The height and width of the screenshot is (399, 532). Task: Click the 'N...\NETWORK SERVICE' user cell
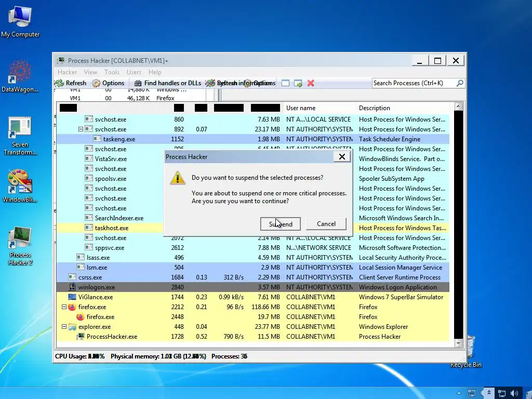[318, 248]
